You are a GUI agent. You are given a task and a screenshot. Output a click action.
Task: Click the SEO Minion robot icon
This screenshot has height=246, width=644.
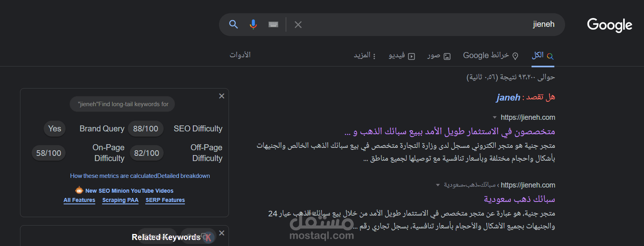79,190
